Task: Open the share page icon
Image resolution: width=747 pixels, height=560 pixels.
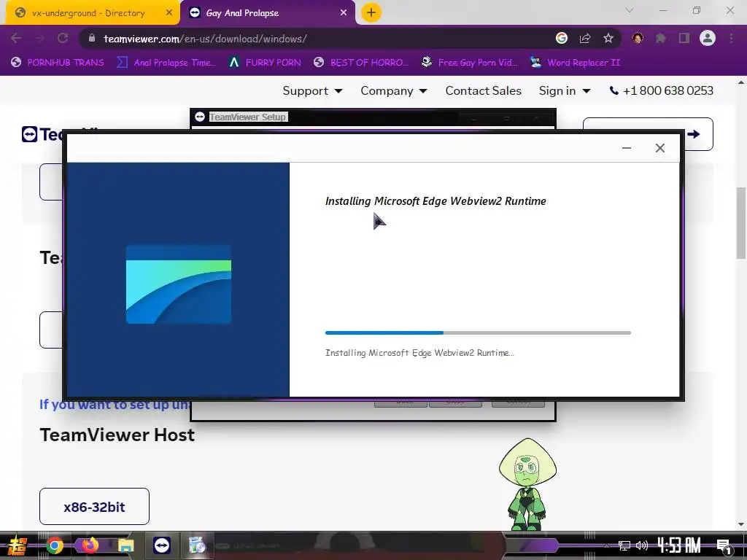Action: [585, 38]
